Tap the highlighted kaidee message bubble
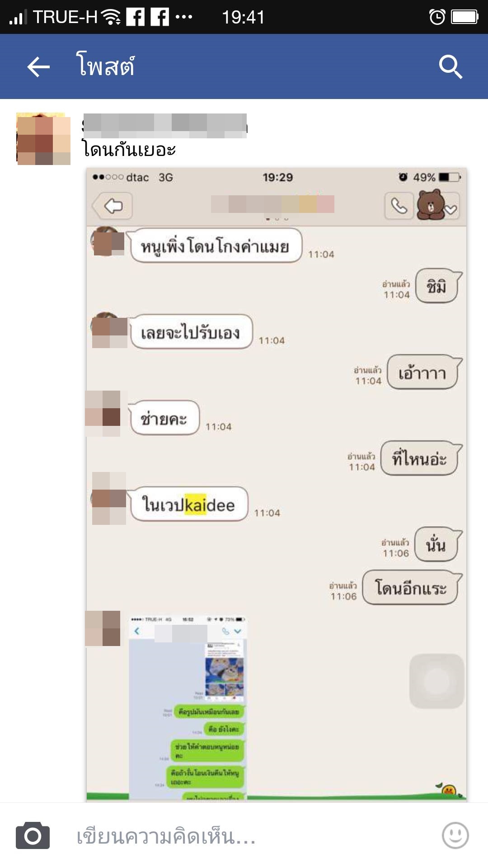The image size is (488, 868). (189, 504)
